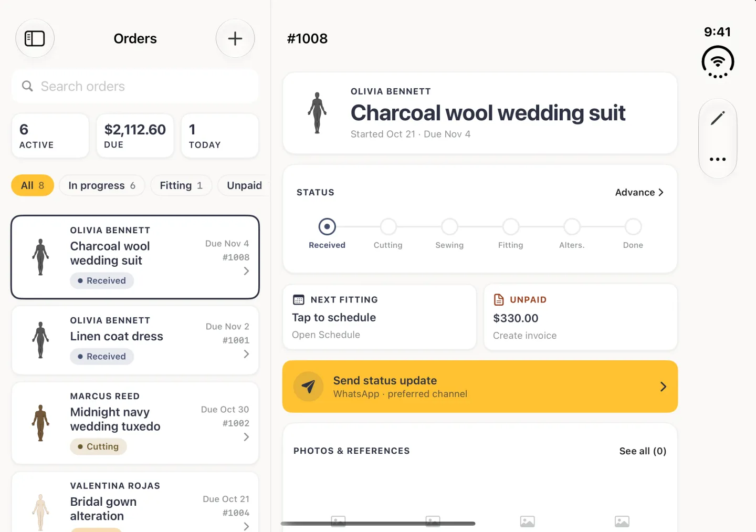Click mannequin icon on Midnight navy tuxedo
This screenshot has height=532, width=756.
40,423
